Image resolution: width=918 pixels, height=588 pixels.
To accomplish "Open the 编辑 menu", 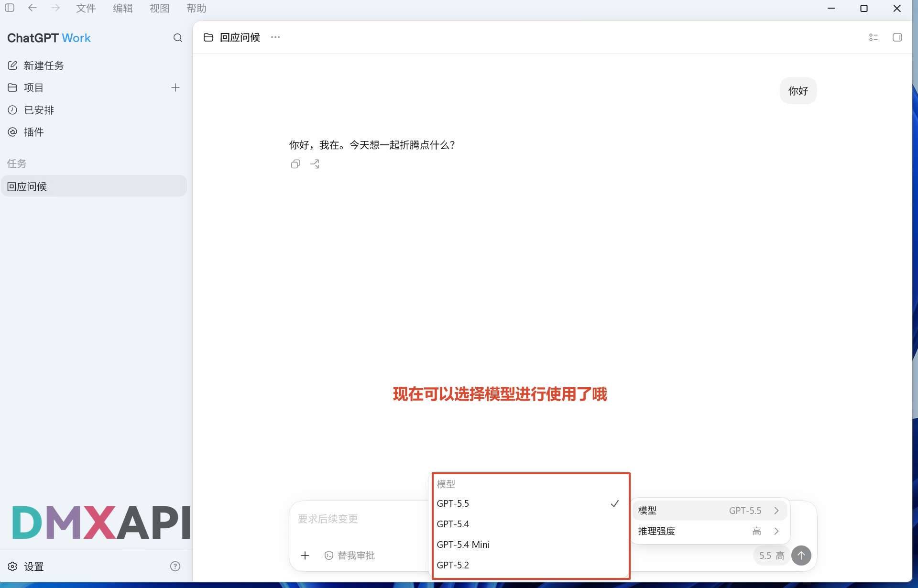I will pyautogui.click(x=123, y=8).
